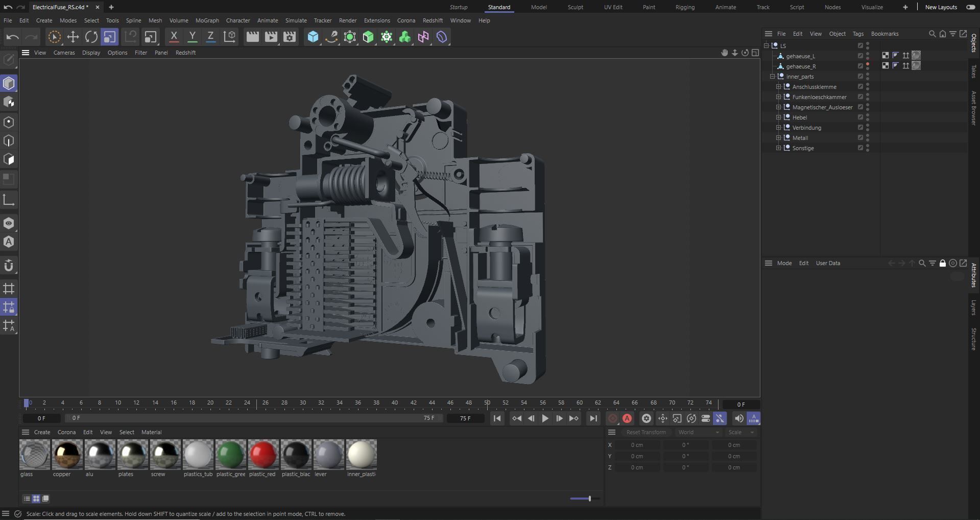This screenshot has width=980, height=520.
Task: Activate the Scale tool icon
Action: (109, 37)
